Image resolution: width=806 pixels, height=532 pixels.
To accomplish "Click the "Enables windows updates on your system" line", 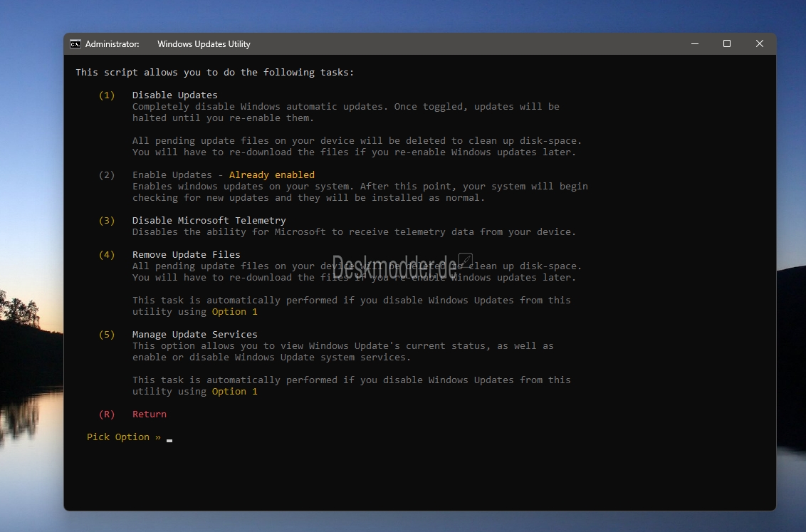I will pos(360,186).
